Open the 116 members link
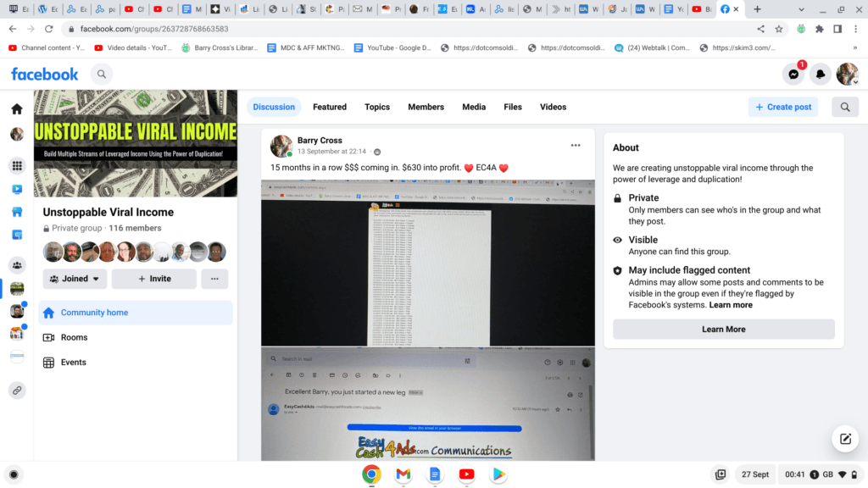The height and width of the screenshot is (488, 868). [135, 228]
